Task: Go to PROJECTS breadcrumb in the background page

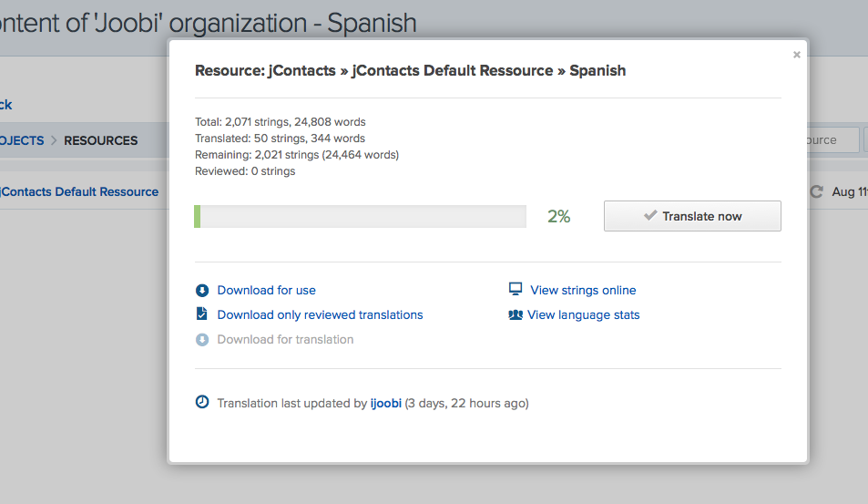Action: pyautogui.click(x=22, y=140)
